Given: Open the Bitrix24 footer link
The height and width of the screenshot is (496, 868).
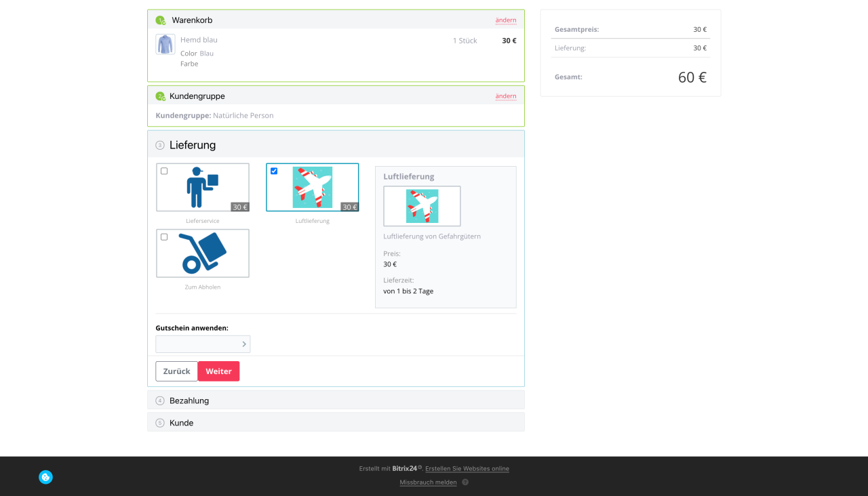Looking at the screenshot, I should pyautogui.click(x=407, y=468).
